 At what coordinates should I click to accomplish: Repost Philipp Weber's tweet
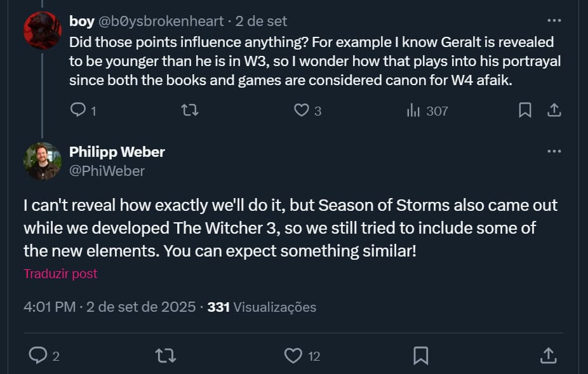point(165,356)
